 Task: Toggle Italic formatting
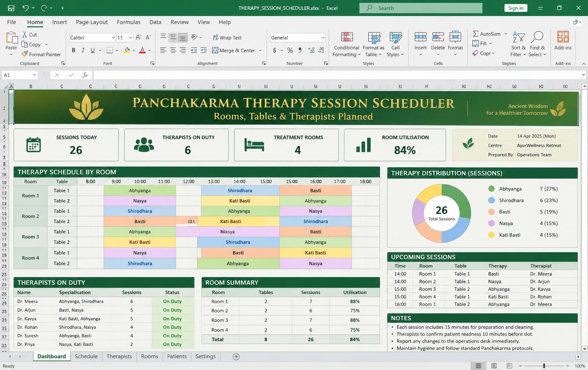point(83,50)
